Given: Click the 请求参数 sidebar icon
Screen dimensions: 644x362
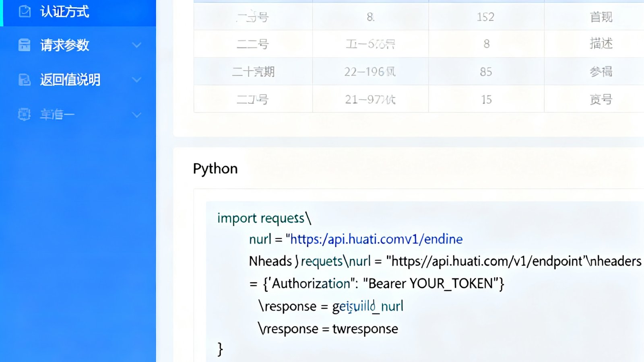Looking at the screenshot, I should pyautogui.click(x=24, y=45).
